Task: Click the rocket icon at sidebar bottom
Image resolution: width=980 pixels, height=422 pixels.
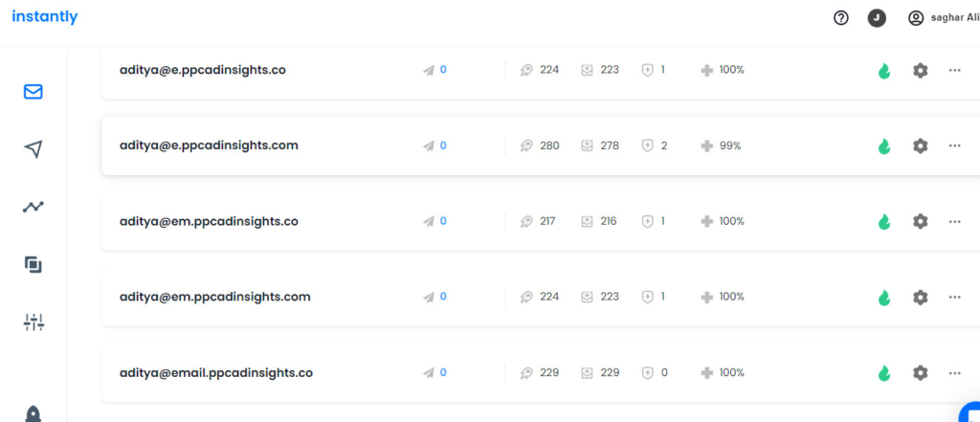Action: tap(33, 413)
